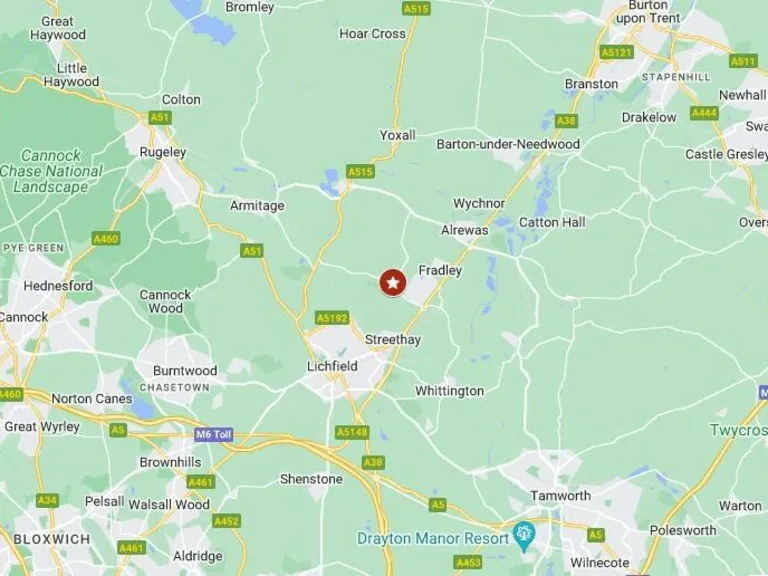Click the Cannock Chase National Landscape label
The height and width of the screenshot is (576, 768).
[51, 171]
